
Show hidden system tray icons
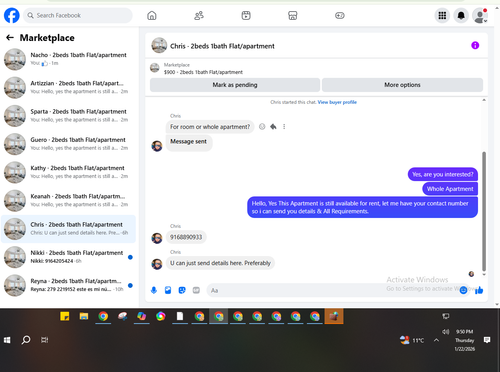tap(436, 340)
